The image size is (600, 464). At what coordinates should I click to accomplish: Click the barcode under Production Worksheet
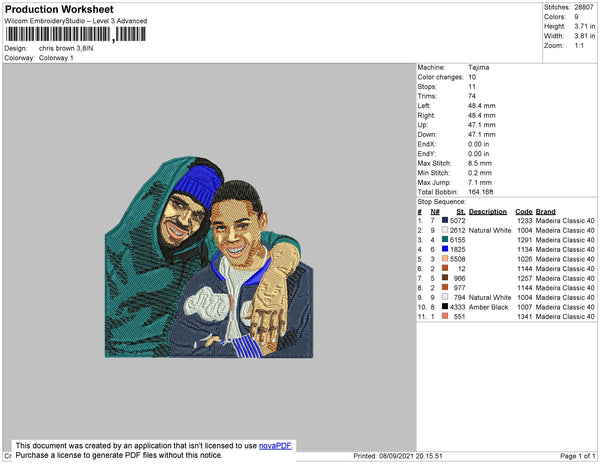click(x=75, y=34)
